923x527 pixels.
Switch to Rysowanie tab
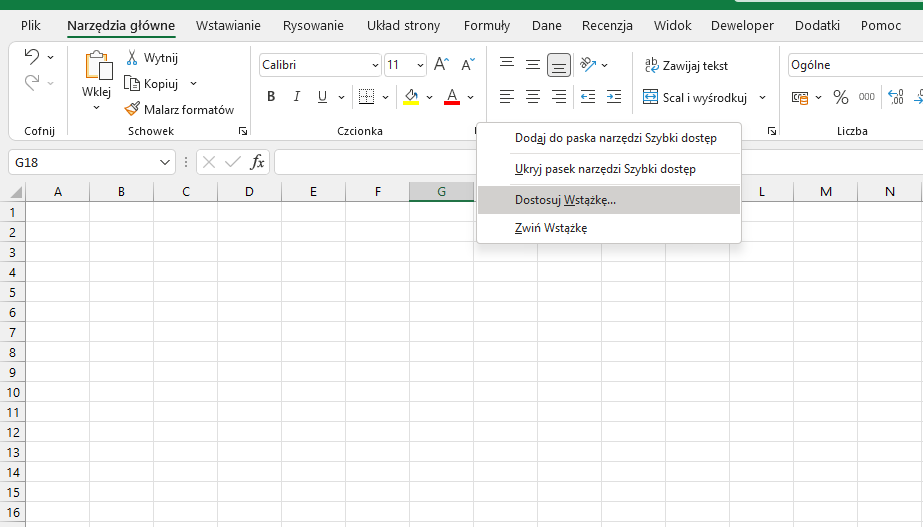click(x=313, y=25)
